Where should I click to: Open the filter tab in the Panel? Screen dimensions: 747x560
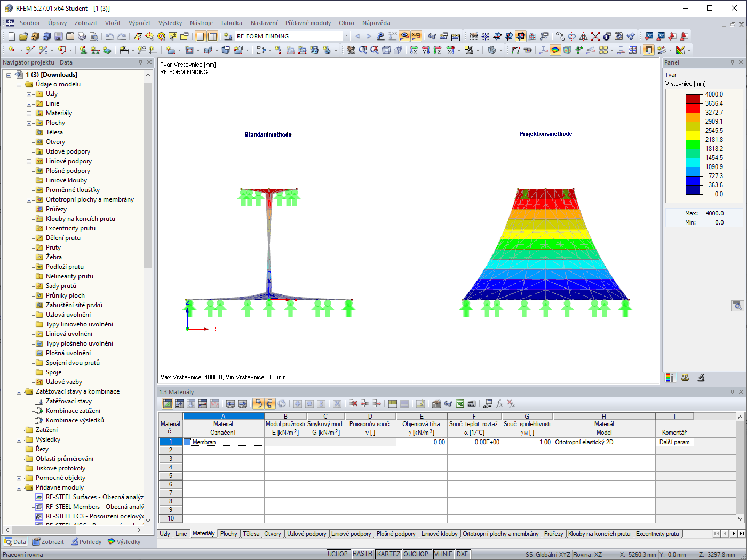click(x=701, y=378)
